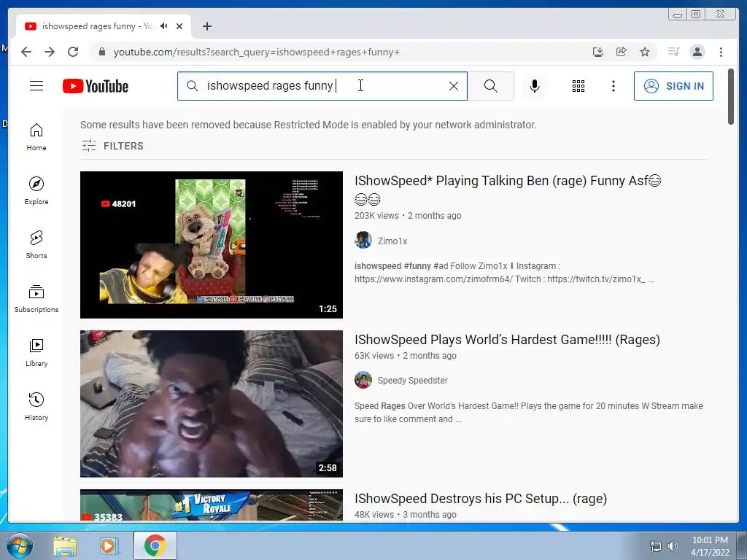
Task: View site info lock icon
Action: point(101,52)
